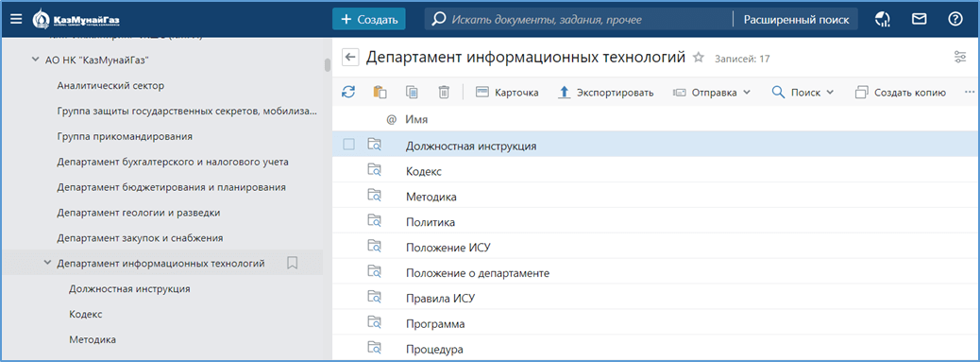Go back using the arrow next to title
Screen dimensions: 980x362
pyautogui.click(x=350, y=59)
